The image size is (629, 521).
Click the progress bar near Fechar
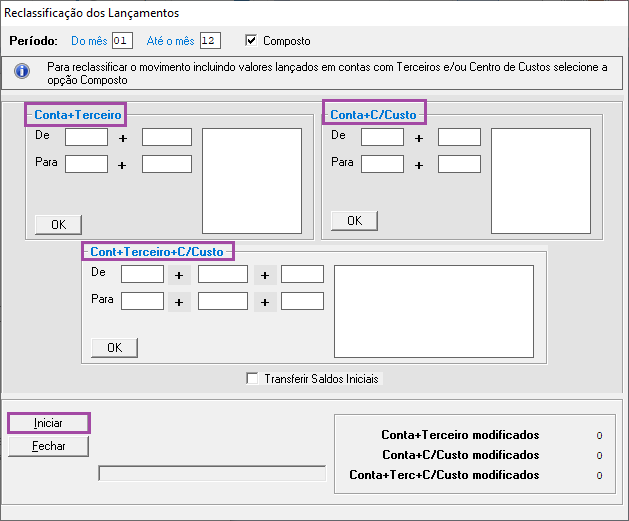tap(212, 473)
